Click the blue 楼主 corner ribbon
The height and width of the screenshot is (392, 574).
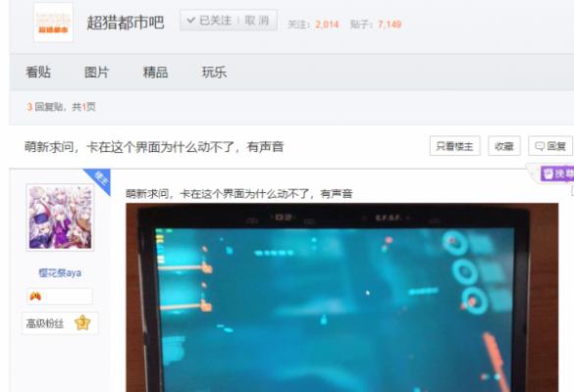click(99, 180)
